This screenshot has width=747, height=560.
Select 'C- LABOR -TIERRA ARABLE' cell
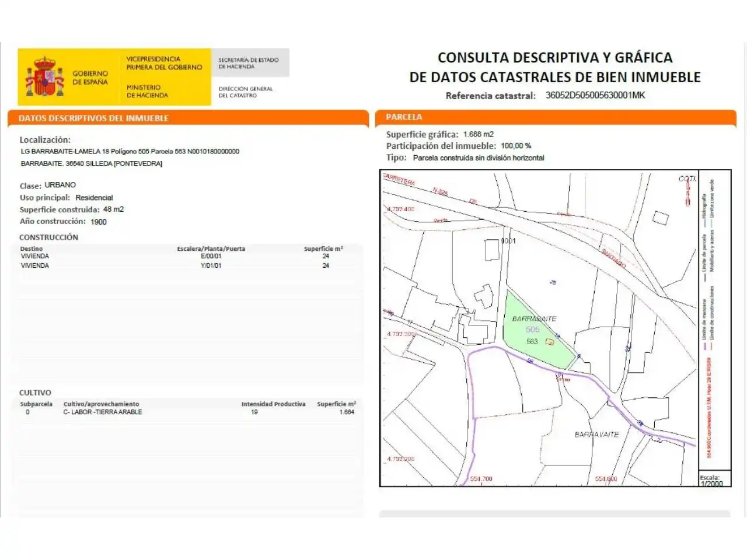103,412
